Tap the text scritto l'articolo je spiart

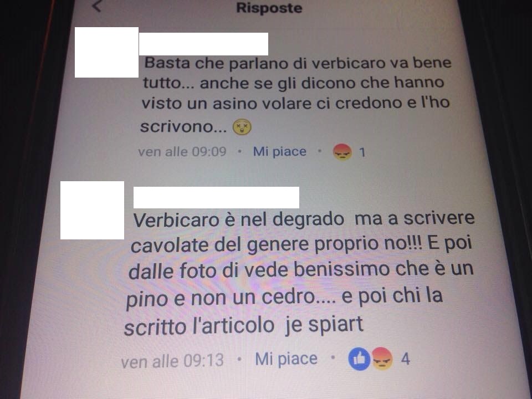pos(244,325)
